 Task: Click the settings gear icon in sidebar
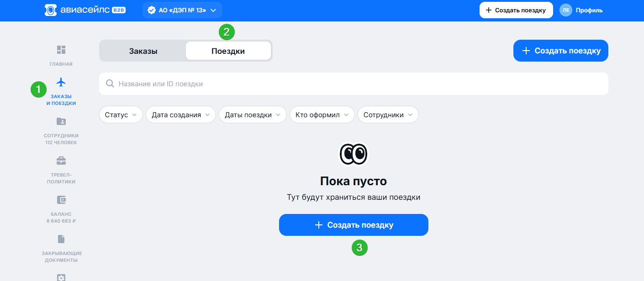pos(61,277)
